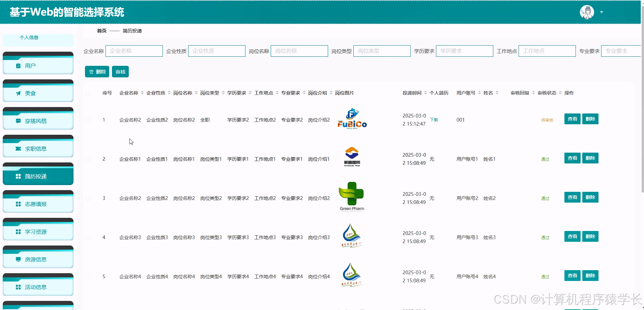Sort by 企业名称 column arrows

142,93
